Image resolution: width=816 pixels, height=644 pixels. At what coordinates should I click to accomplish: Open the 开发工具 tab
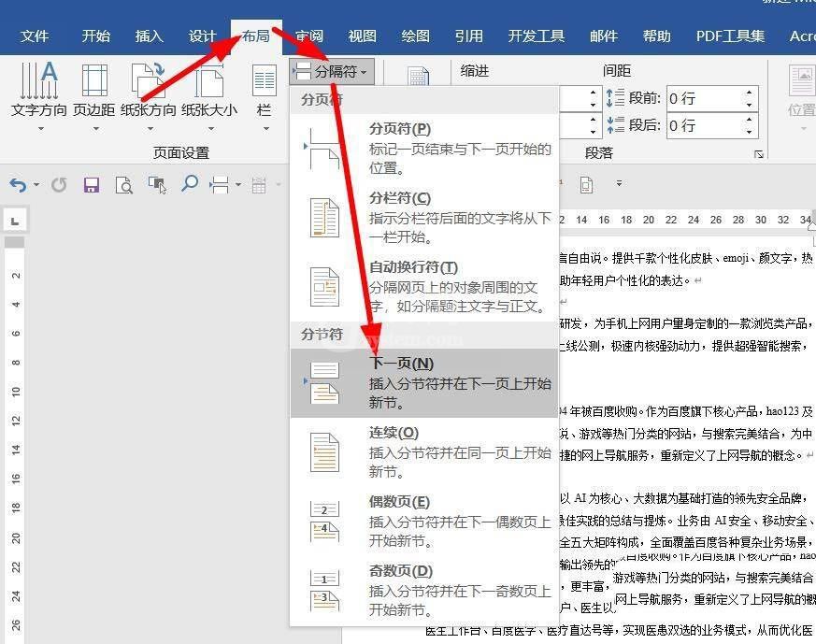[536, 36]
